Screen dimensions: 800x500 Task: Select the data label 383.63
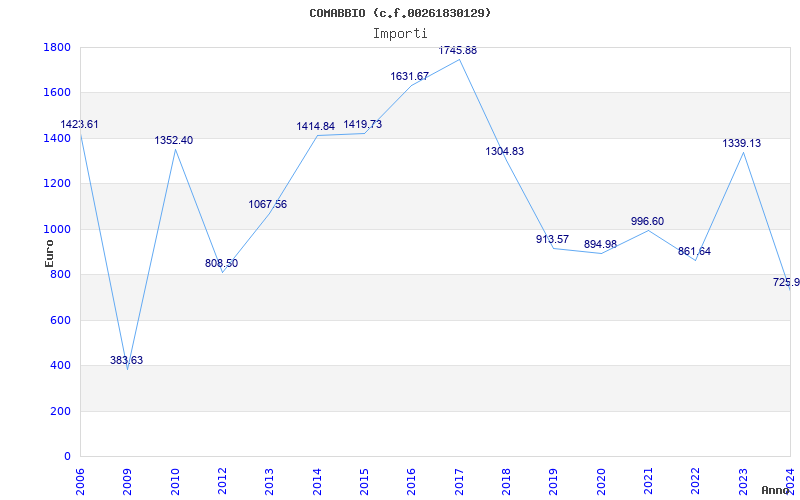coord(127,360)
